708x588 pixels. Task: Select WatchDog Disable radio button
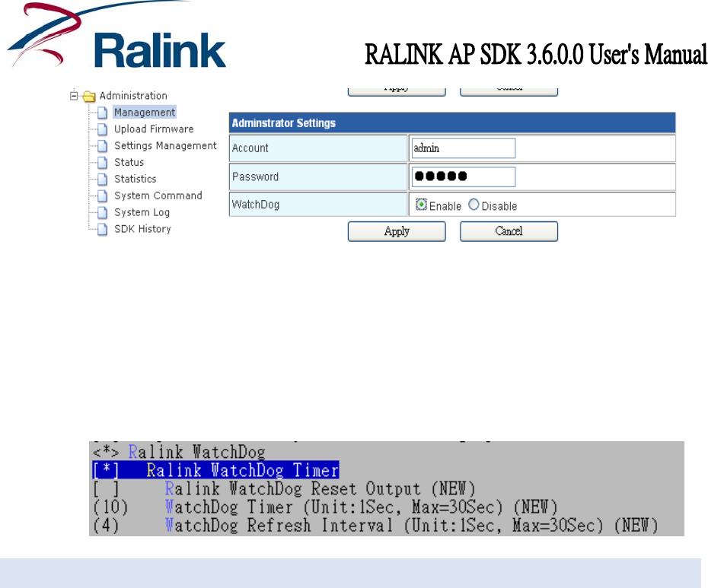[474, 205]
